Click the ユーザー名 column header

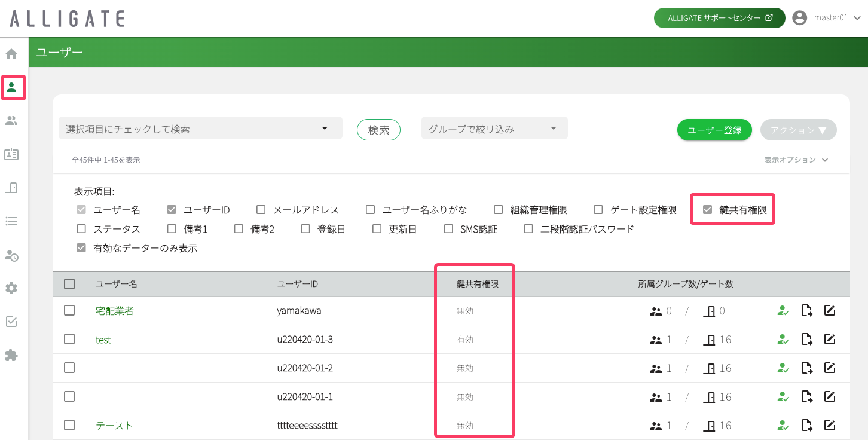(x=117, y=284)
